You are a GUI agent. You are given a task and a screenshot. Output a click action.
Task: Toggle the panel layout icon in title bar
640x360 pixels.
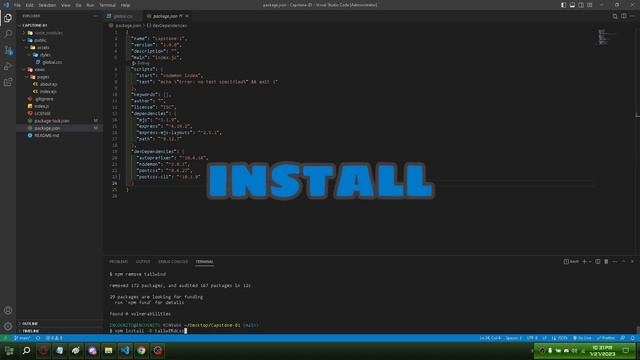click(572, 5)
